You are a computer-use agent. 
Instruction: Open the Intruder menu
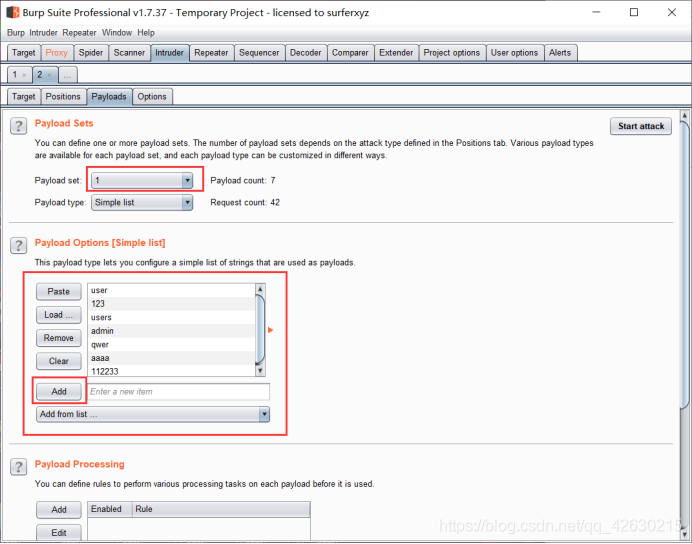(x=43, y=33)
